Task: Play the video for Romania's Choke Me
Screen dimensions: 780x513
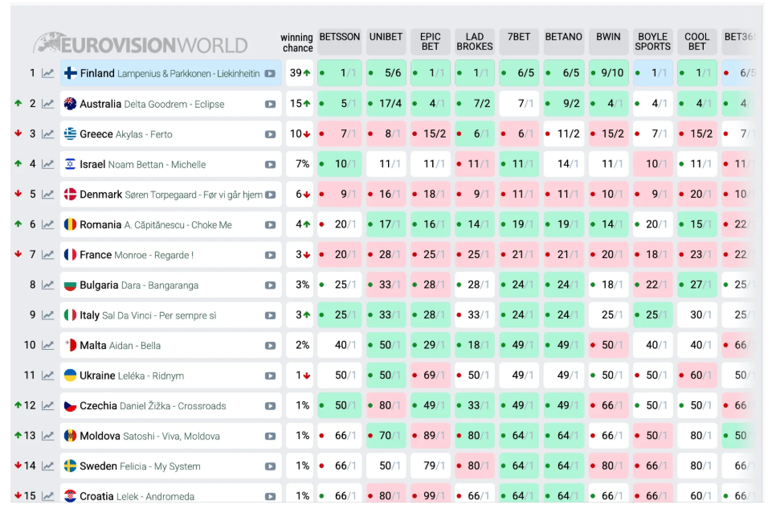Action: (270, 225)
